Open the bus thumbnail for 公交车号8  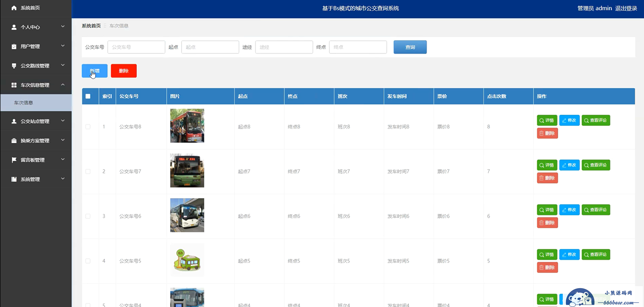tap(187, 126)
